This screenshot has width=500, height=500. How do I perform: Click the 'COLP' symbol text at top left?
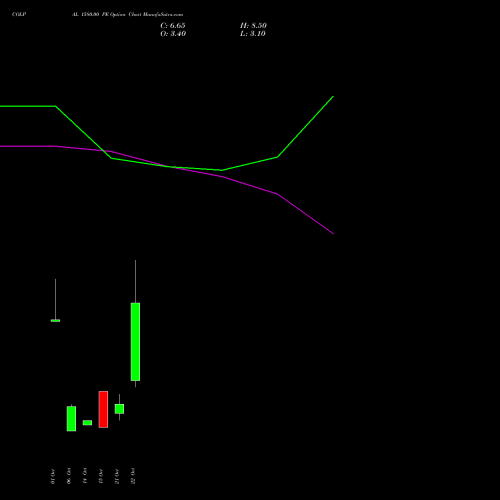point(19,14)
